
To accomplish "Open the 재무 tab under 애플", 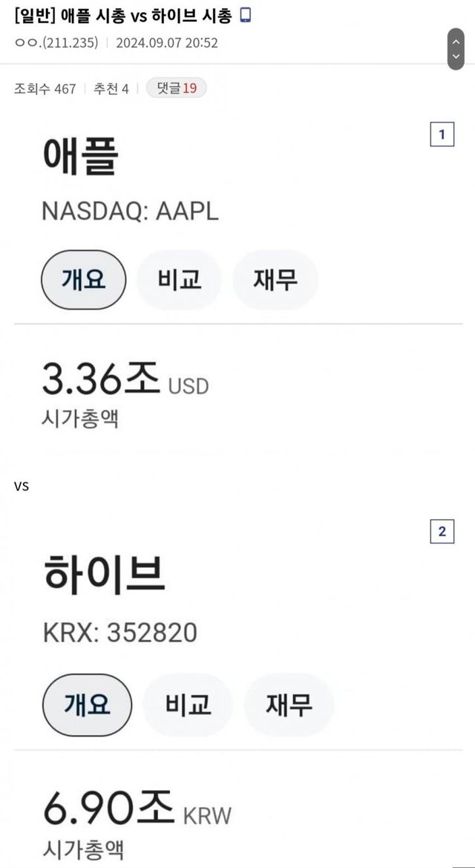I will [275, 280].
